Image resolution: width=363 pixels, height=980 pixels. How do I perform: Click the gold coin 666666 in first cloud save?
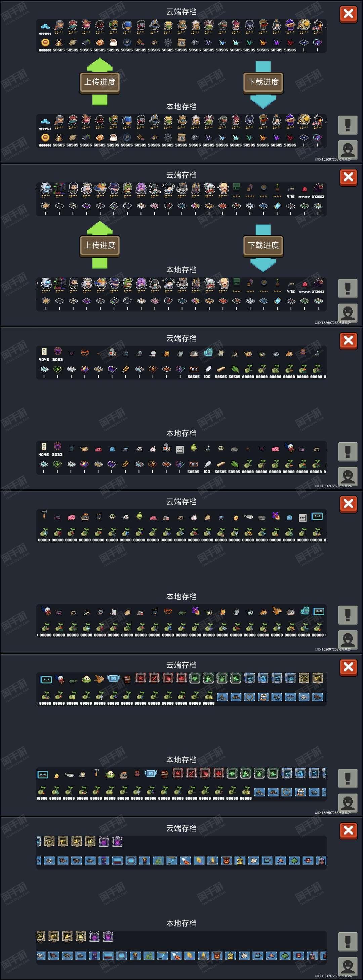pos(45,42)
